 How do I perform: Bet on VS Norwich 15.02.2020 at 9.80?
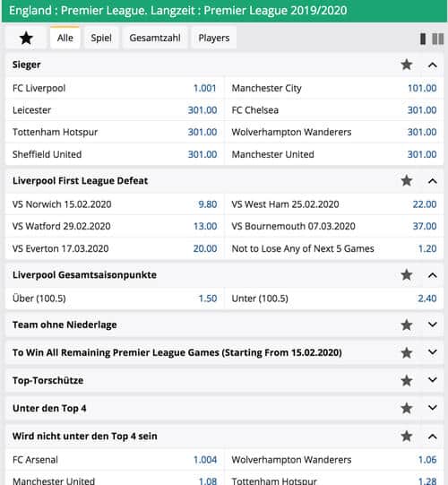(x=115, y=204)
